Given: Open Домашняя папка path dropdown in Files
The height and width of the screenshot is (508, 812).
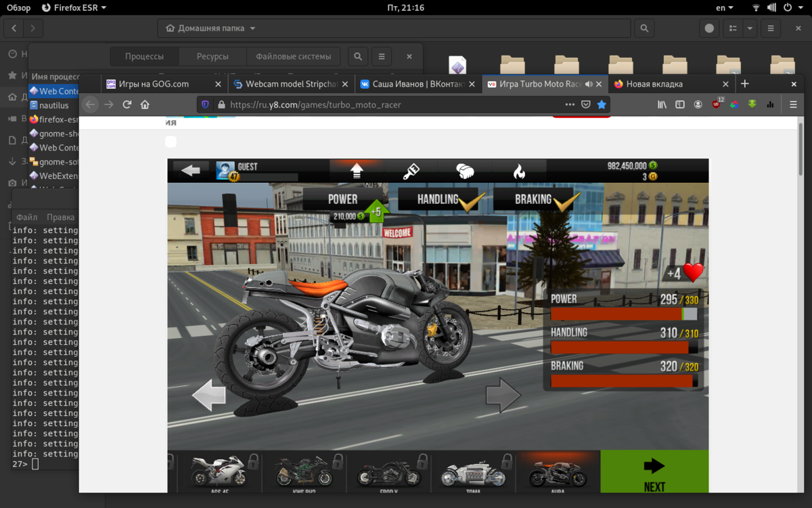Looking at the screenshot, I should (210, 28).
